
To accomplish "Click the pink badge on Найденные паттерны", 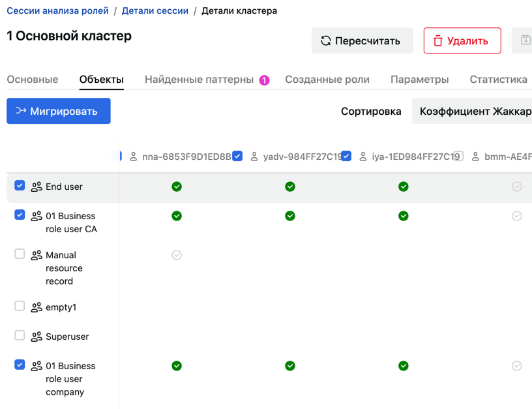I will [x=264, y=80].
